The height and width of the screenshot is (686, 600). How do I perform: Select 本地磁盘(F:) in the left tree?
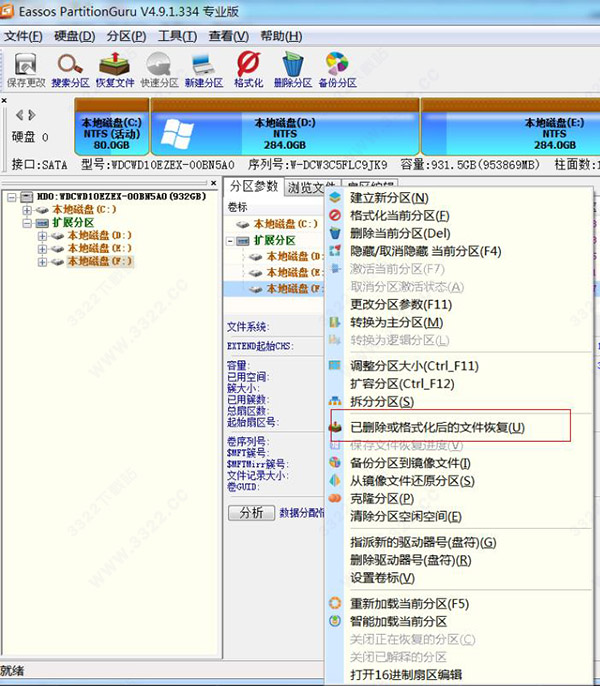point(99,261)
